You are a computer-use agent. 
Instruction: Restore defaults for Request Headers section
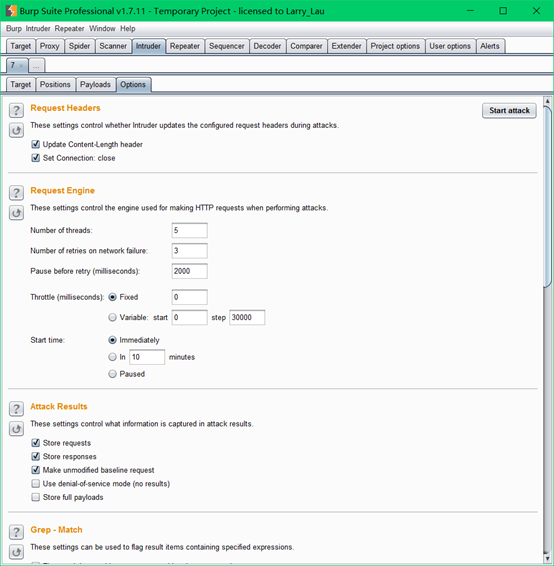click(16, 130)
